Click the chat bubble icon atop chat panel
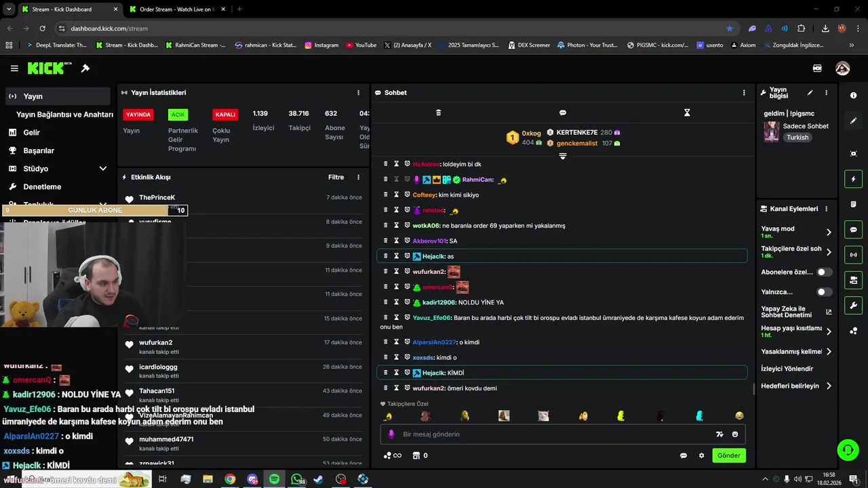 [x=563, y=113]
